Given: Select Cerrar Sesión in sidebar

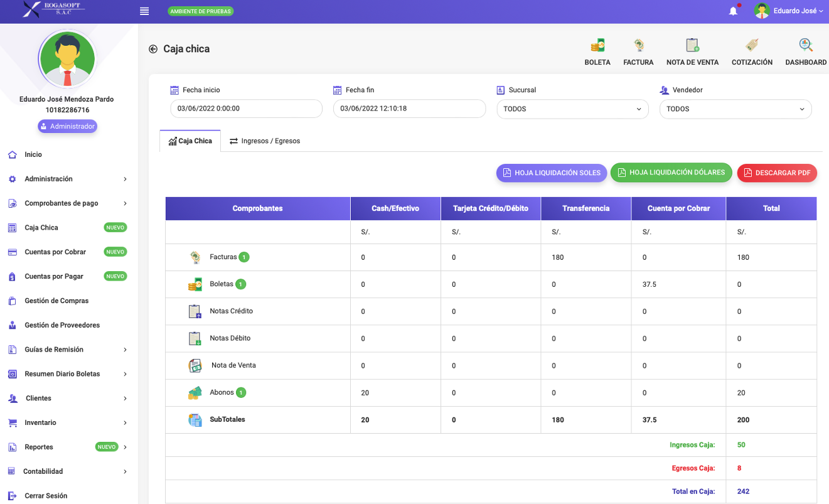Looking at the screenshot, I should click(x=46, y=496).
